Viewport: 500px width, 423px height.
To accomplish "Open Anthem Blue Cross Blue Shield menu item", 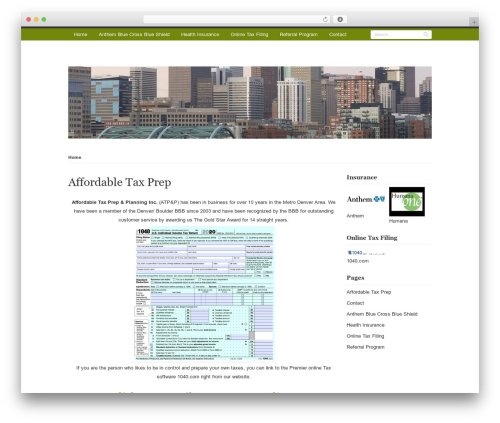I will [134, 34].
